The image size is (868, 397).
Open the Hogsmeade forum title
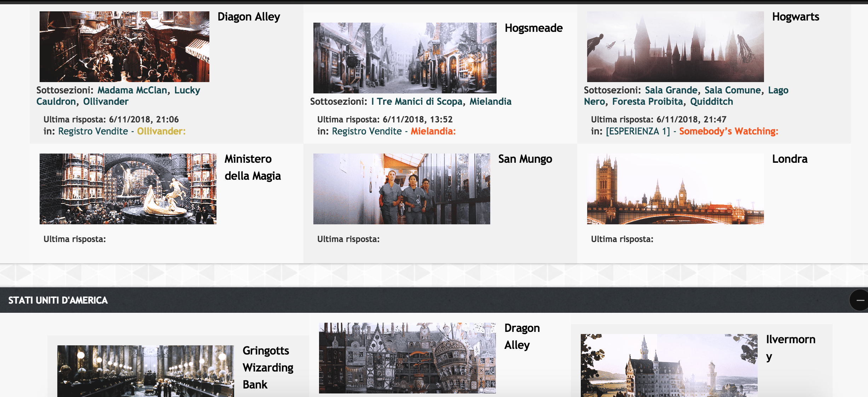pyautogui.click(x=533, y=28)
